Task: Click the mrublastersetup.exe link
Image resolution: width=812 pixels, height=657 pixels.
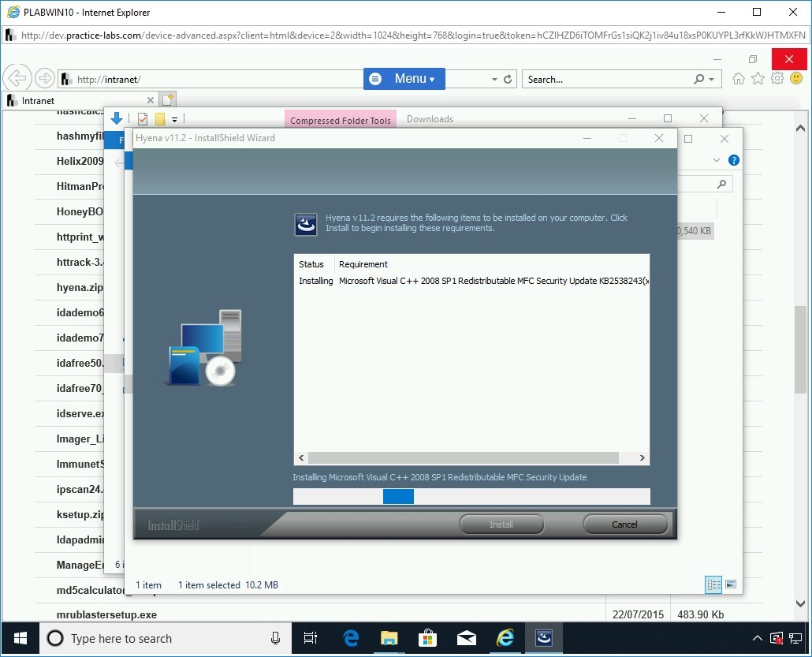Action: tap(106, 614)
